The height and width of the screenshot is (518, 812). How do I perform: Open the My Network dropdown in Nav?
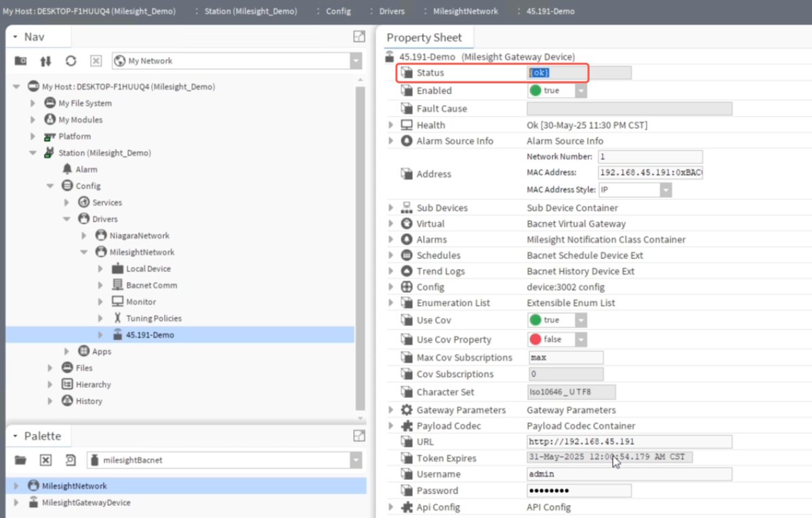click(x=356, y=61)
